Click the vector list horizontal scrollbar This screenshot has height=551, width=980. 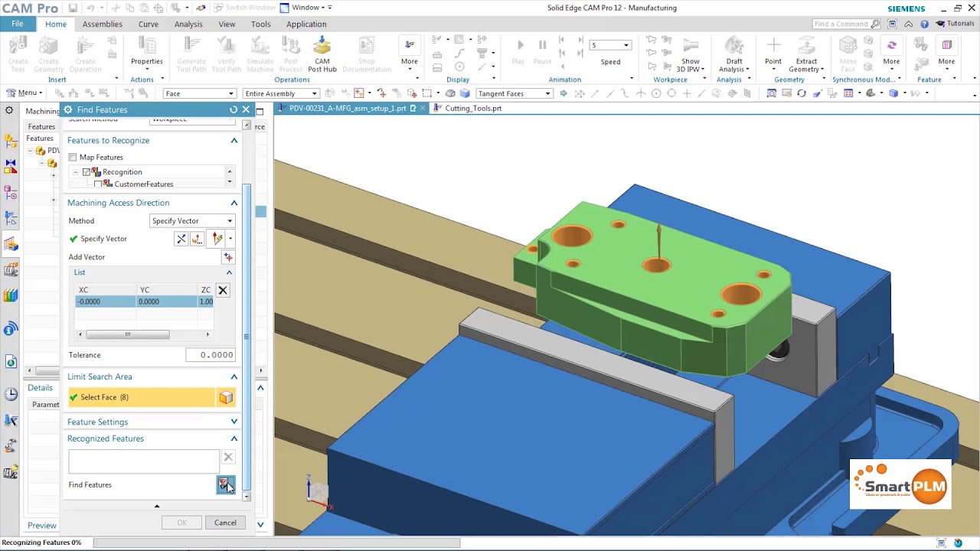click(x=128, y=334)
